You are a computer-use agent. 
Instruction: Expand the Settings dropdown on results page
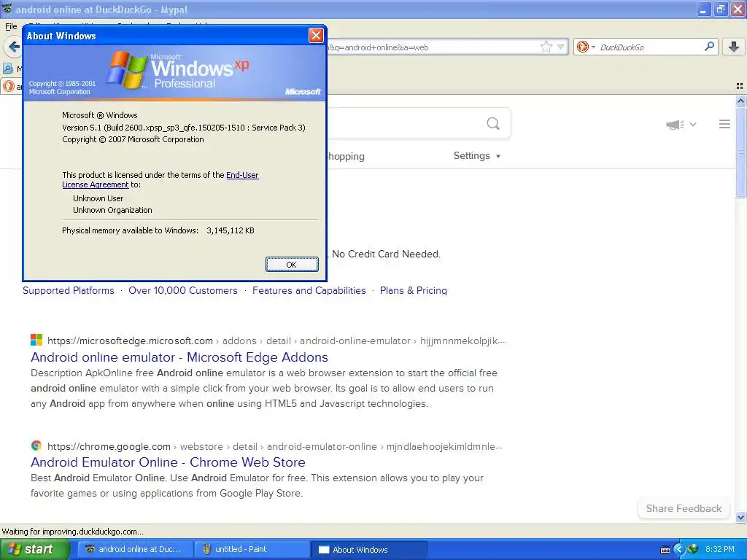click(477, 156)
